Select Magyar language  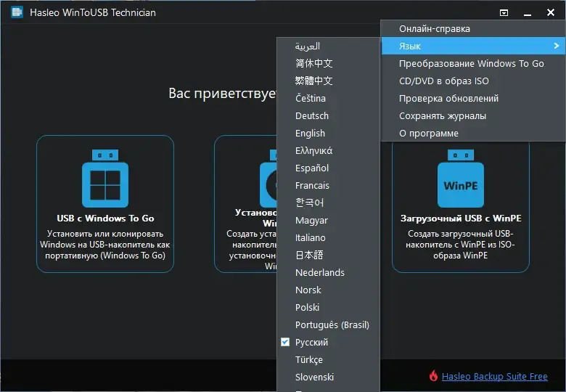tap(328, 220)
